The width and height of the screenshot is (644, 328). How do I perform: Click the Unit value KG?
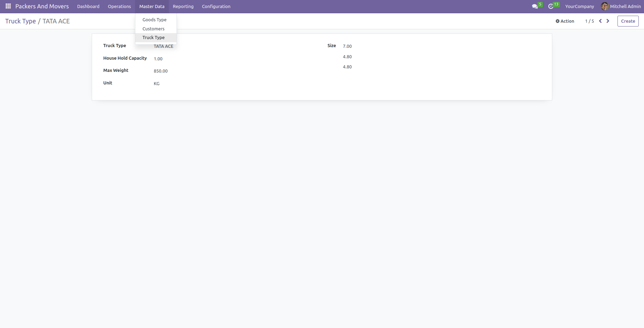tap(157, 83)
